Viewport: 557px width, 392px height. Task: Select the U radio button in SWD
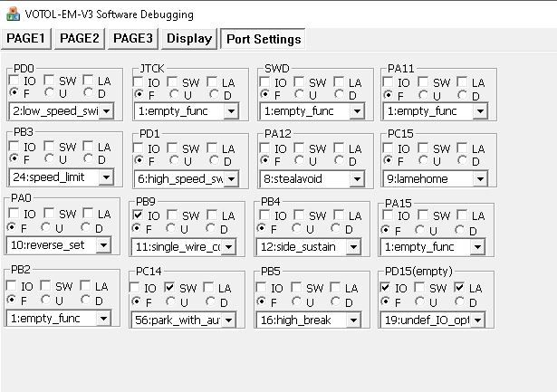(x=299, y=94)
